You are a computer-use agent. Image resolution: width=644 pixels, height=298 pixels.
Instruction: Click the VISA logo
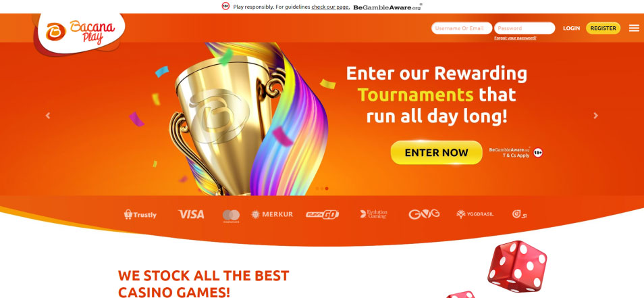pyautogui.click(x=191, y=214)
